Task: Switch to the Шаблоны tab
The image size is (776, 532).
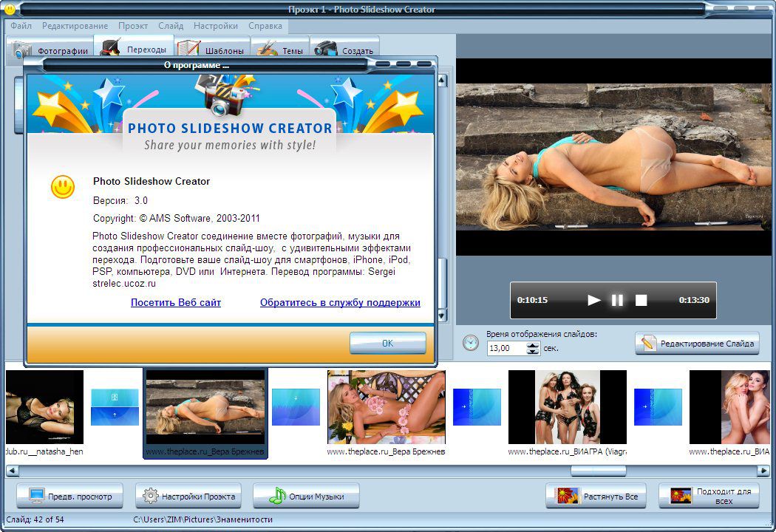Action: [x=212, y=50]
